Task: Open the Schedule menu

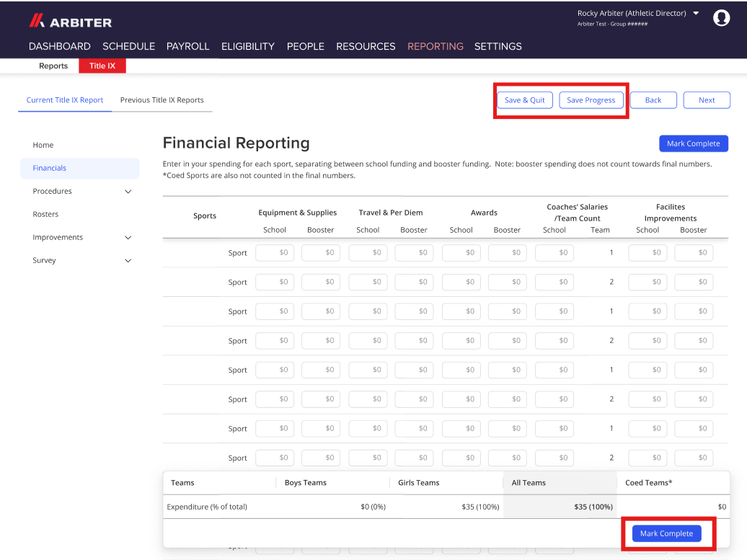Action: (128, 46)
